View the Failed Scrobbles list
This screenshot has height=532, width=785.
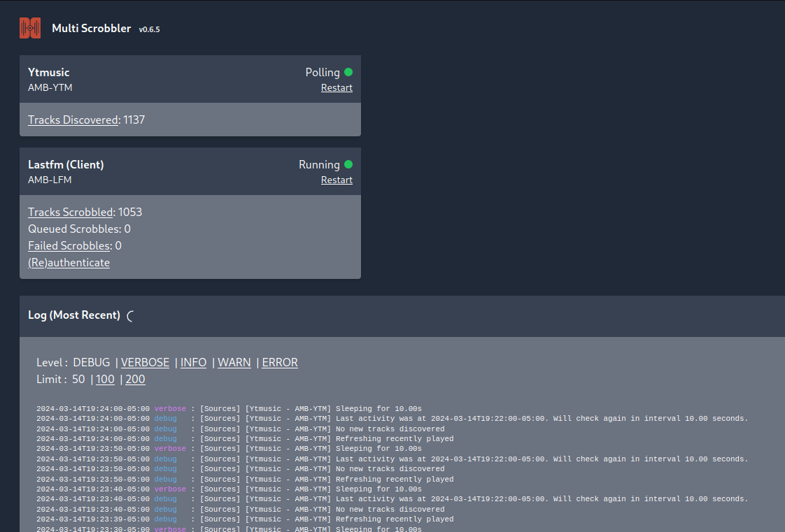(69, 245)
